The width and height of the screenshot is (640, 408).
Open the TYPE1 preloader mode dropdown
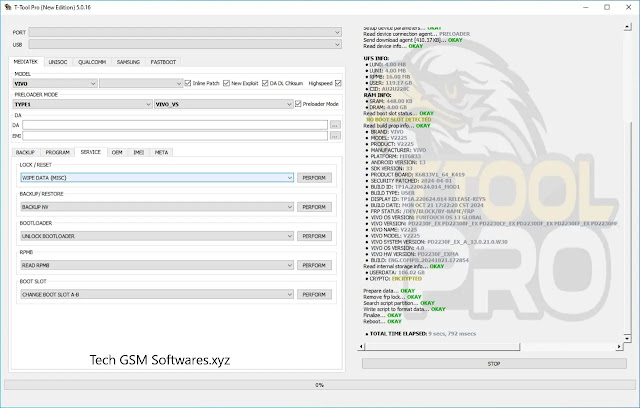point(83,104)
